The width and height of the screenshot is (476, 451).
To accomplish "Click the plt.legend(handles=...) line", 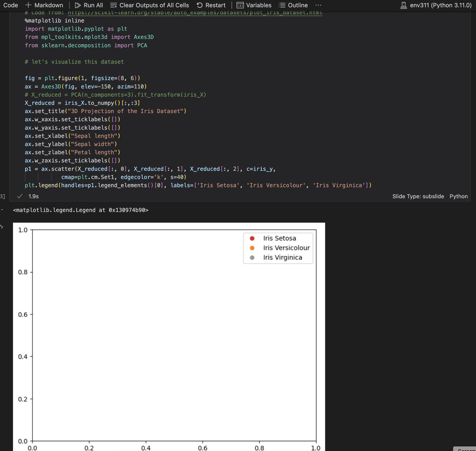I will tap(198, 185).
